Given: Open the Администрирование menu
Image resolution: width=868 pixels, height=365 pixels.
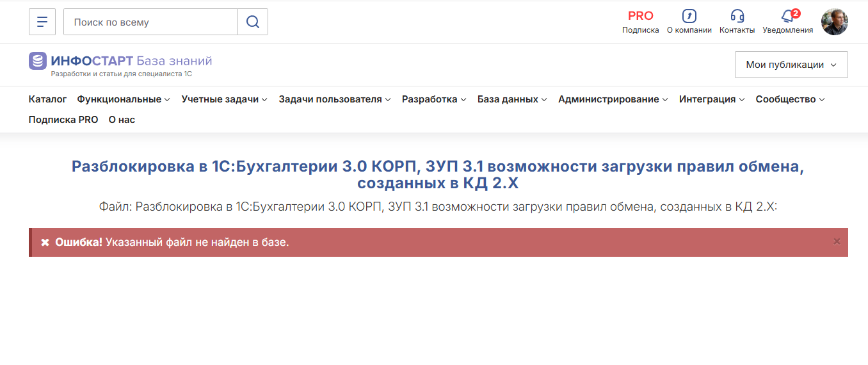Looking at the screenshot, I should pyautogui.click(x=613, y=99).
